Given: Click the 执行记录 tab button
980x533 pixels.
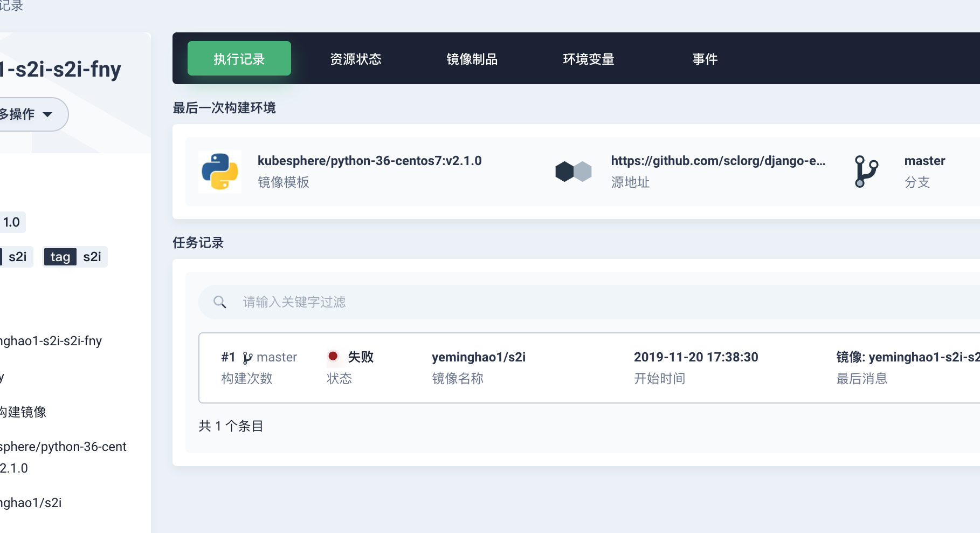Looking at the screenshot, I should 239,58.
